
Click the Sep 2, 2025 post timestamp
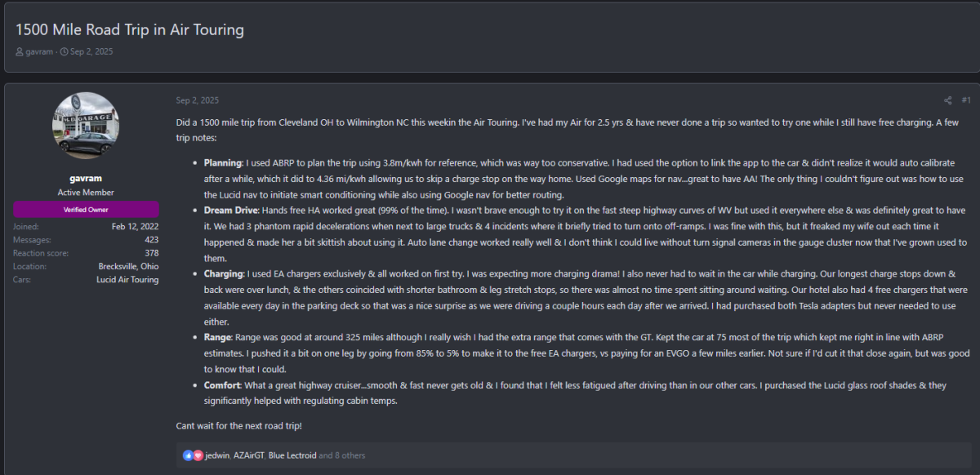tap(197, 100)
